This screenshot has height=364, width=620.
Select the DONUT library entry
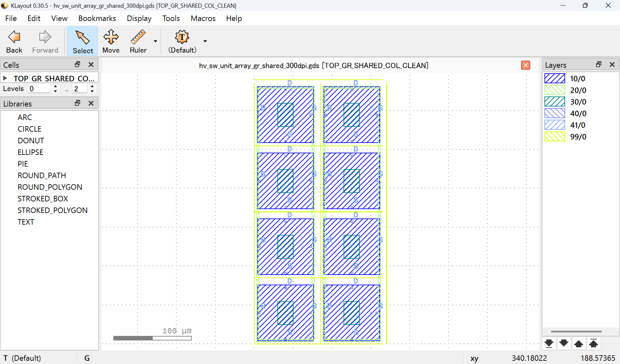31,140
